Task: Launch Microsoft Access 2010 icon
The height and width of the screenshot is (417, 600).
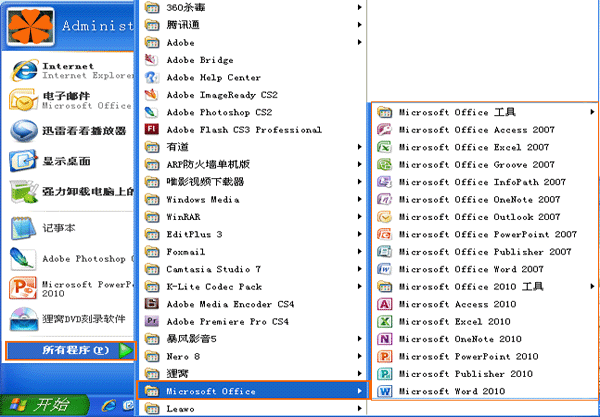Action: pos(384,304)
